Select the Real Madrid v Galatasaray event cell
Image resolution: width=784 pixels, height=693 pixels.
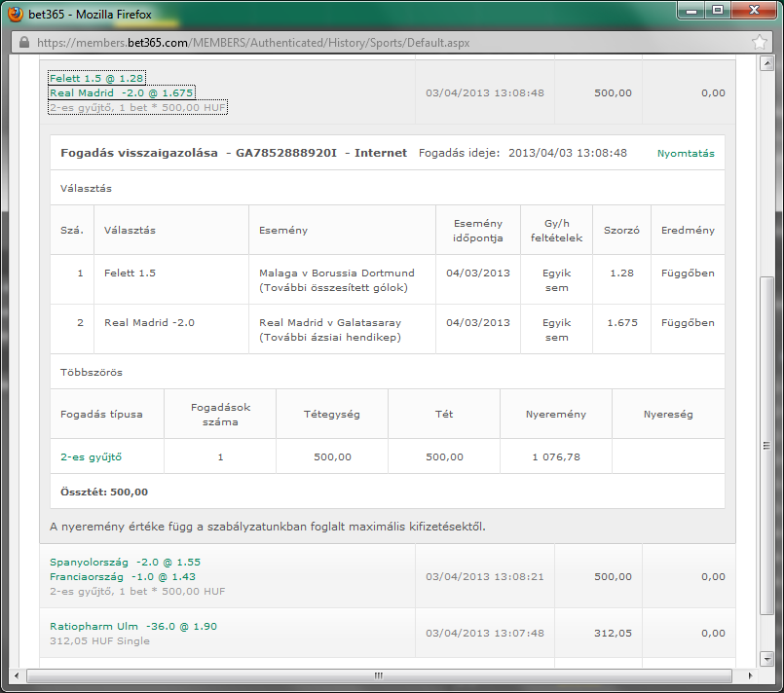[x=342, y=330]
